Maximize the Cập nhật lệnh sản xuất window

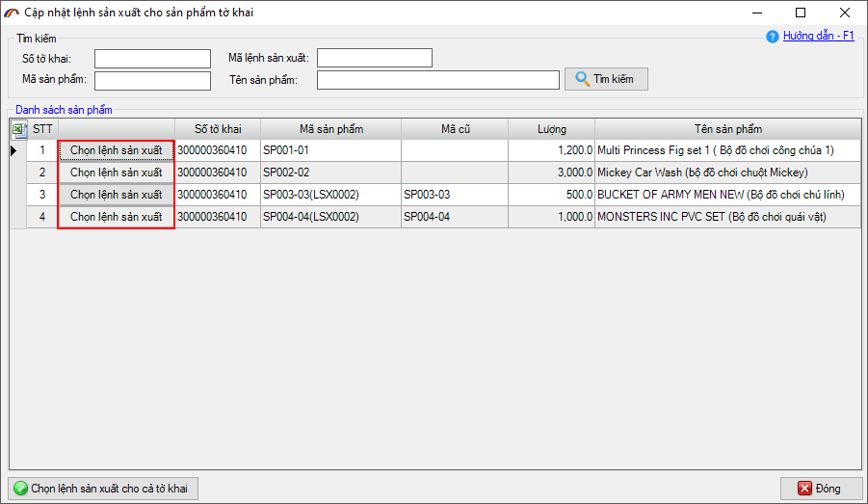tap(801, 13)
